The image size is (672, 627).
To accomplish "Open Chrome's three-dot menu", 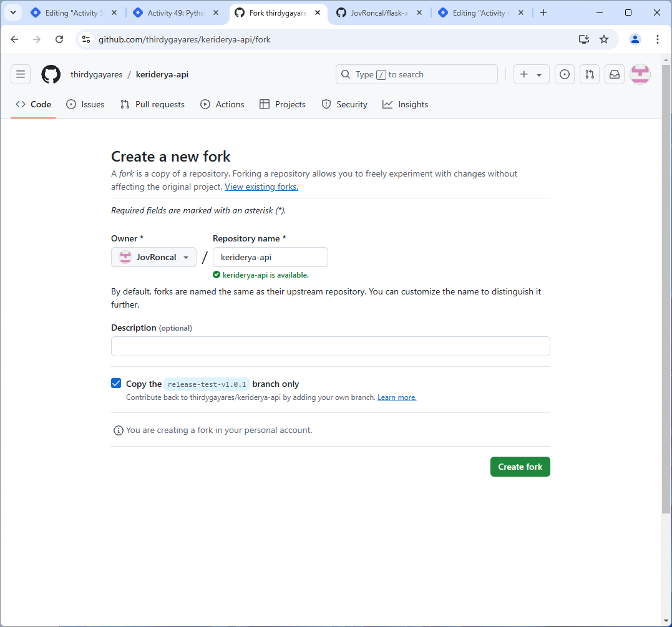I will tap(657, 39).
